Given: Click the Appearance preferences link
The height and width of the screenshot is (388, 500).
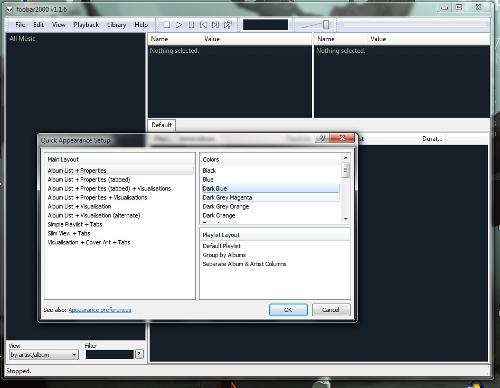Looking at the screenshot, I should click(100, 310).
